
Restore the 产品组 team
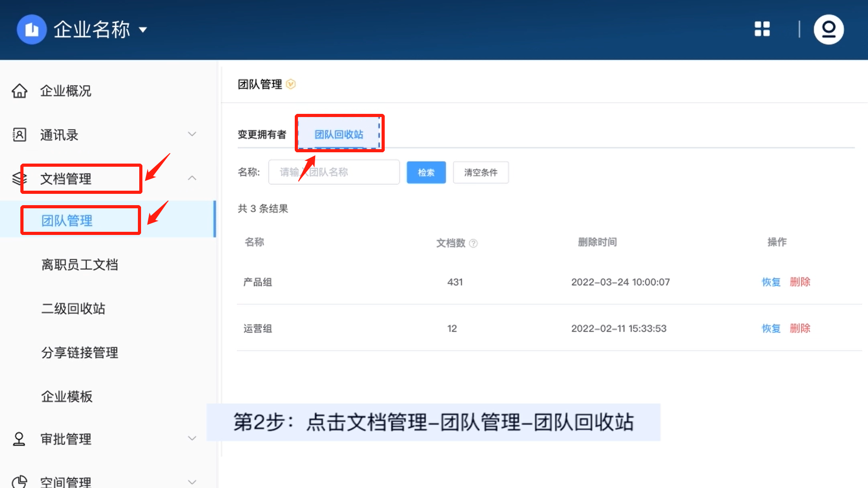(x=771, y=282)
